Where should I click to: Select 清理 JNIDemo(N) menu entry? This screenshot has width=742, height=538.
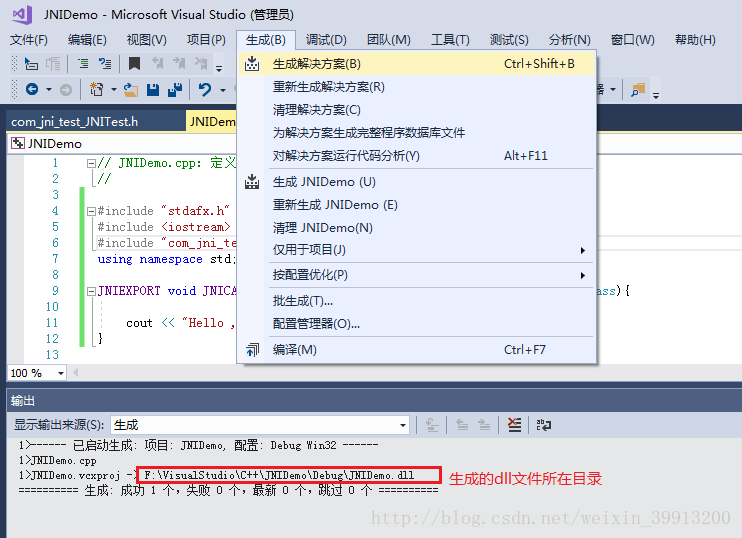[416, 228]
